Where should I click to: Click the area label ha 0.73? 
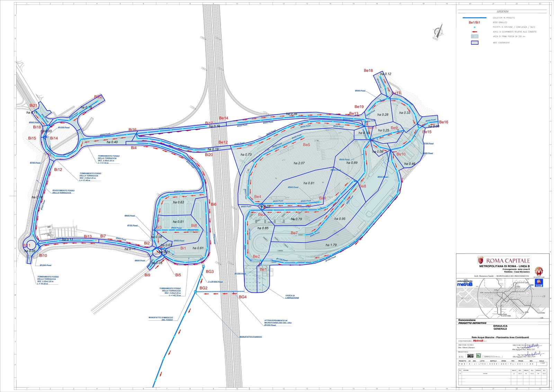pyautogui.click(x=246, y=155)
